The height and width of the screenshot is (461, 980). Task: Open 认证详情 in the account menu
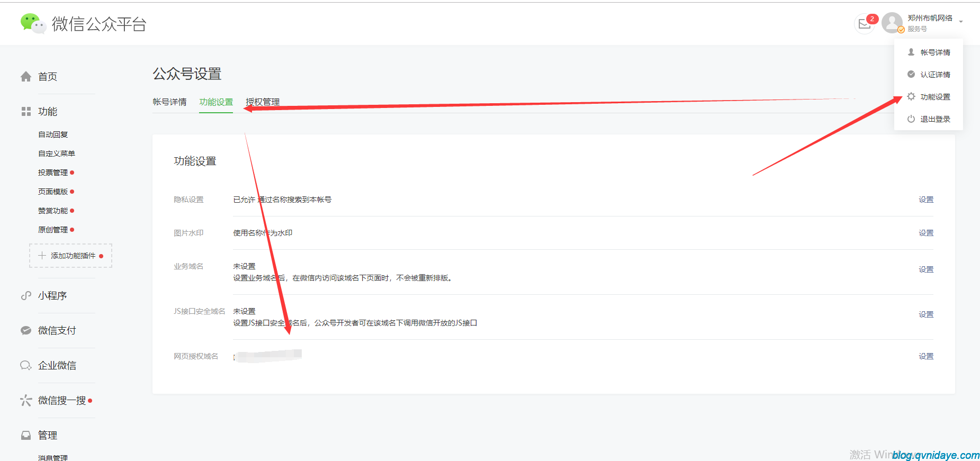pos(935,75)
